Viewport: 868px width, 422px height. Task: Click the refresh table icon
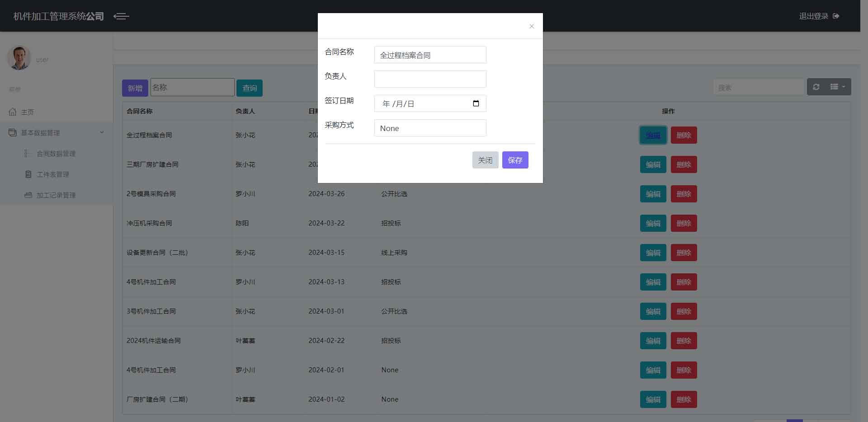point(816,87)
